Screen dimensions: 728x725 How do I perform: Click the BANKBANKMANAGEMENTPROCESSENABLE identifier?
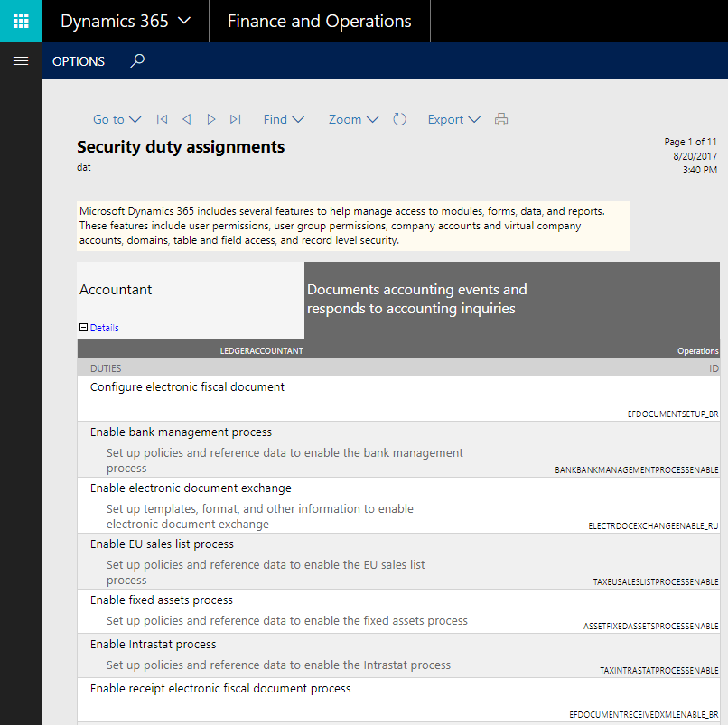coord(637,470)
